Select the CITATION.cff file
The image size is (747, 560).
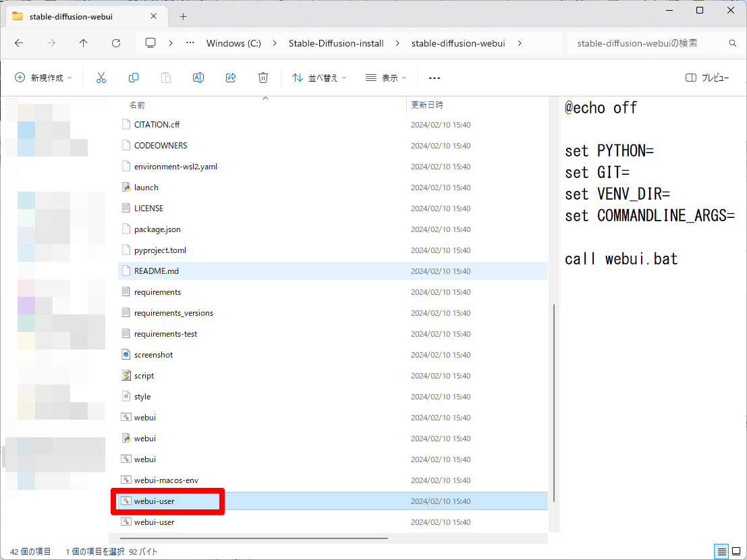(x=333, y=125)
